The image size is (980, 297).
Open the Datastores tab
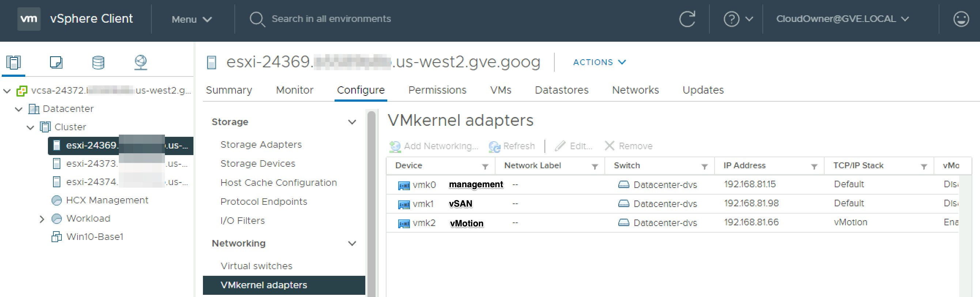pyautogui.click(x=561, y=90)
